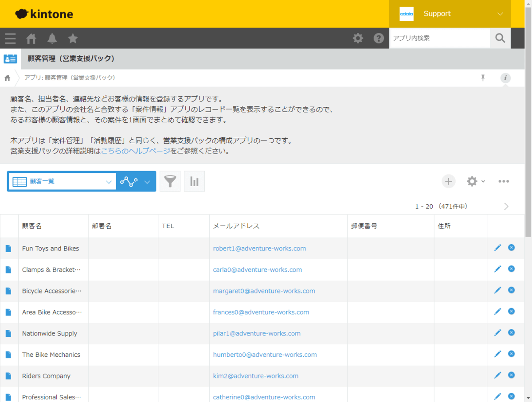The width and height of the screenshot is (532, 402).
Task: Click the help question mark icon
Action: pos(379,39)
